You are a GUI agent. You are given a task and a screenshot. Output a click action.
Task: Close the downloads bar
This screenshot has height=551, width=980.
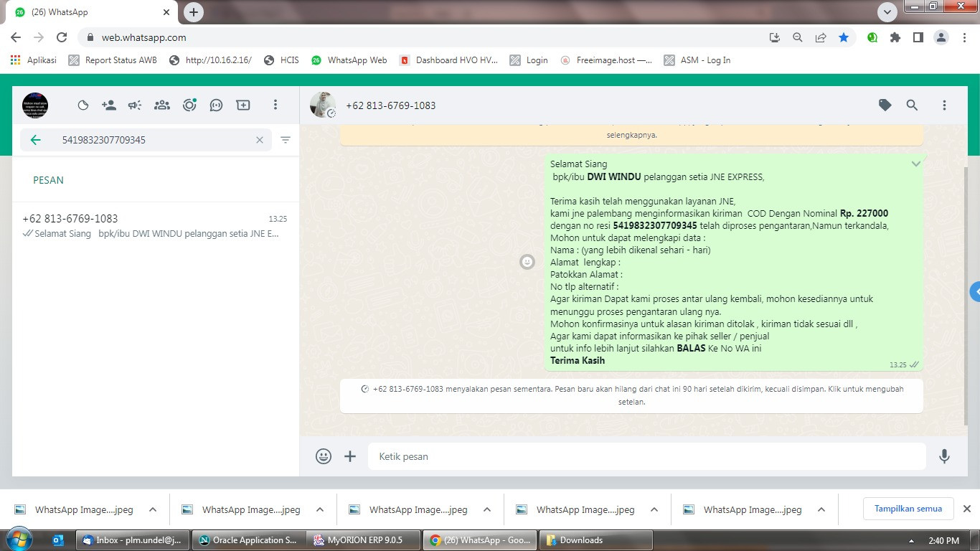(x=966, y=509)
